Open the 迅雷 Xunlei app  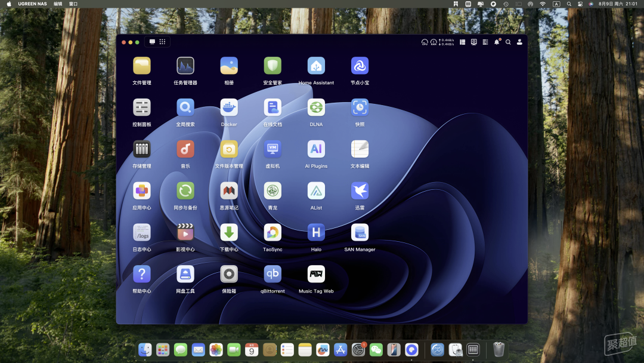[360, 190]
